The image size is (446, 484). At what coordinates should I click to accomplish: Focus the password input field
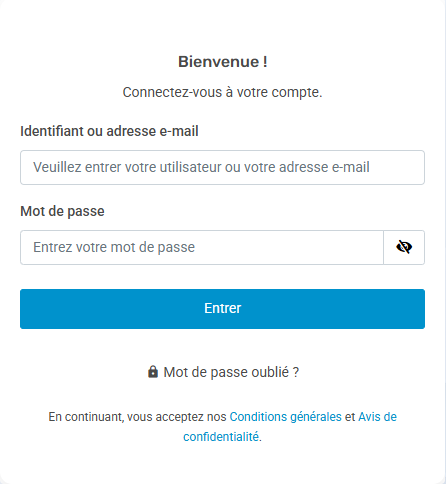click(202, 247)
